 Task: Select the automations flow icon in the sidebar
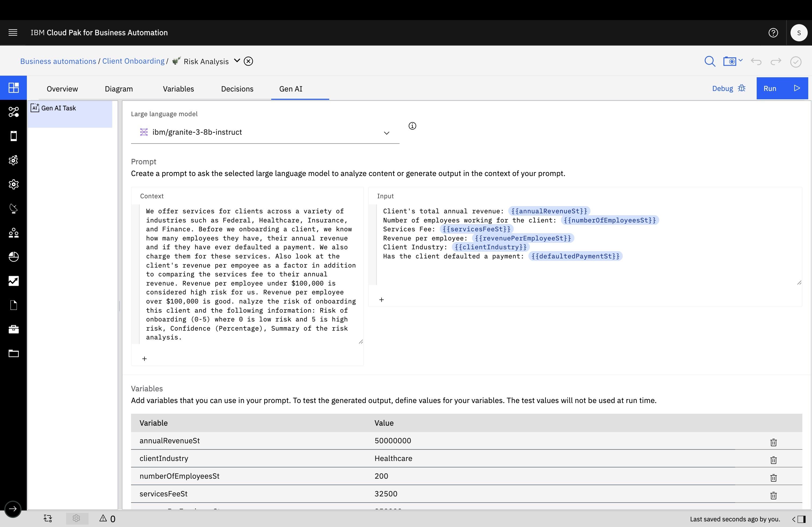click(13, 112)
